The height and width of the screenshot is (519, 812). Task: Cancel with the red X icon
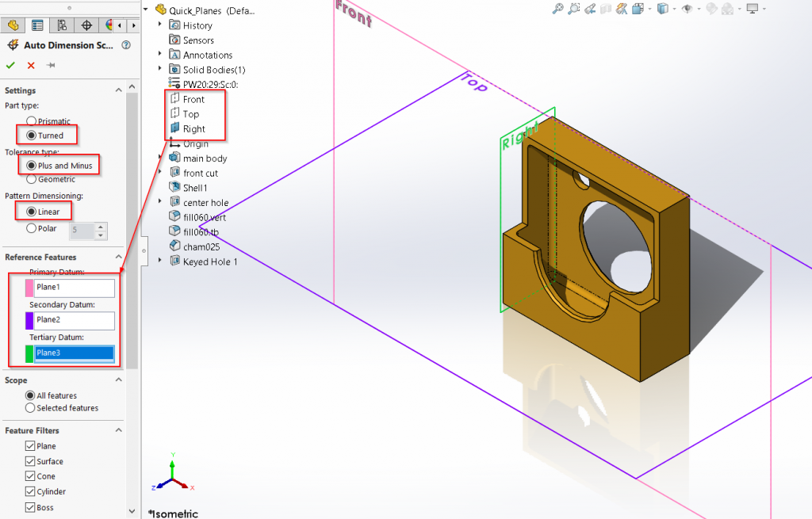pyautogui.click(x=31, y=66)
